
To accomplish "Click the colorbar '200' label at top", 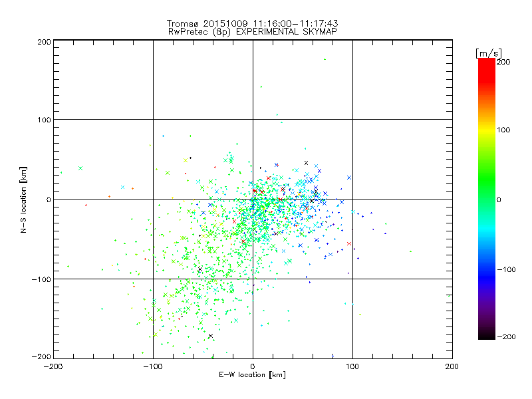I will (x=503, y=62).
